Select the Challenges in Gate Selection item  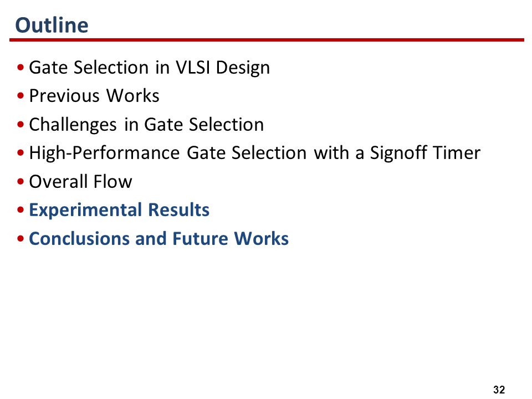pos(146,125)
